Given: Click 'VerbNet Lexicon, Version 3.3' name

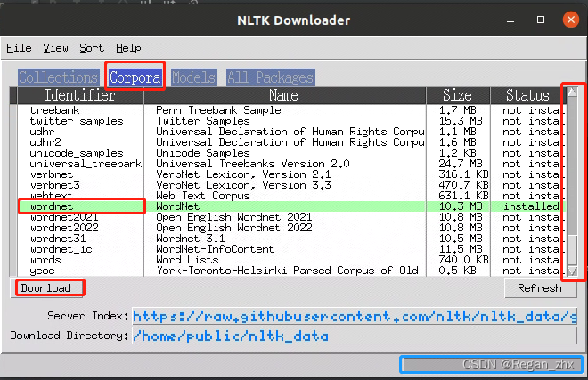Looking at the screenshot, I should (x=243, y=185).
